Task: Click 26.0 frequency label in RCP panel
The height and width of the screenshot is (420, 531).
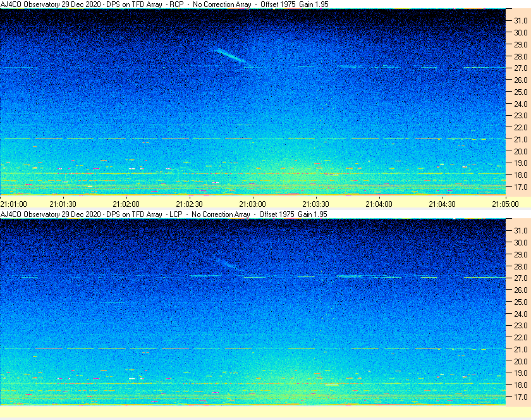Action: click(x=521, y=80)
